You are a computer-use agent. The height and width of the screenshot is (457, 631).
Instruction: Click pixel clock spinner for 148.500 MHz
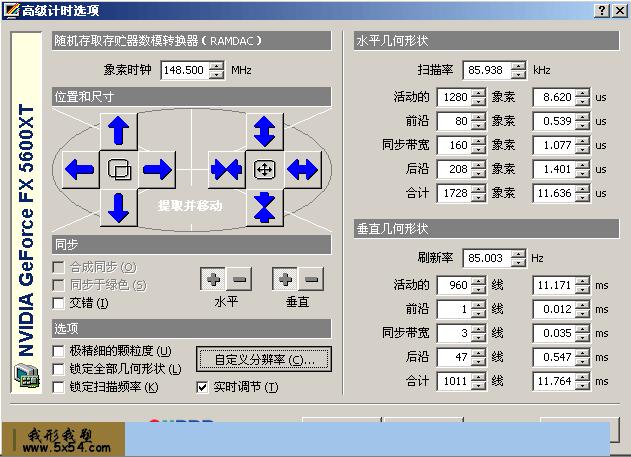coord(217,70)
